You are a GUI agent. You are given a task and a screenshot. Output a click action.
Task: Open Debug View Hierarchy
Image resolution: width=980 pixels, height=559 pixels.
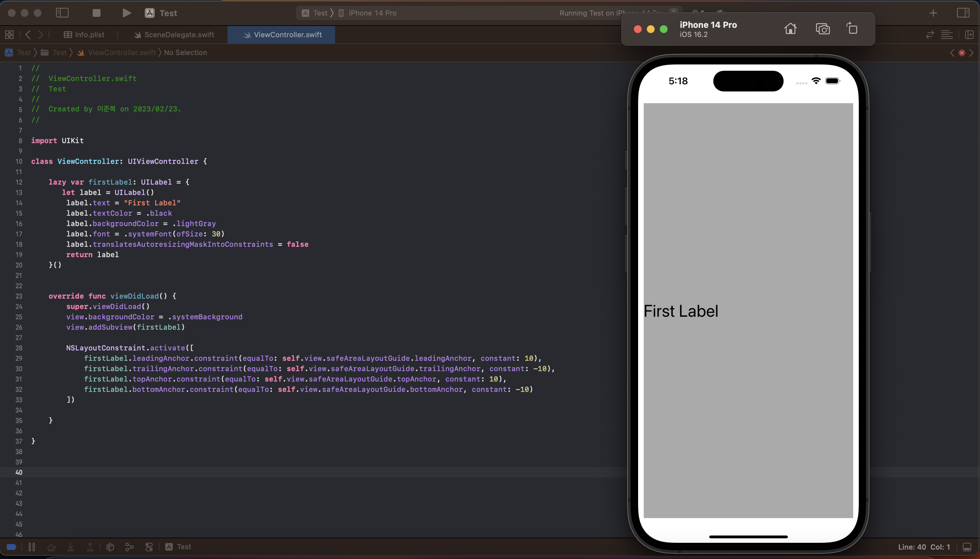point(110,547)
